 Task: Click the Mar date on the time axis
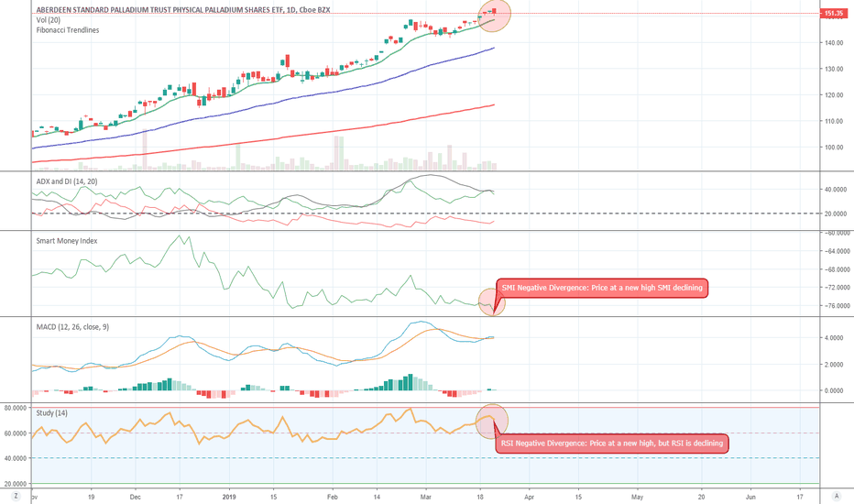[426, 497]
